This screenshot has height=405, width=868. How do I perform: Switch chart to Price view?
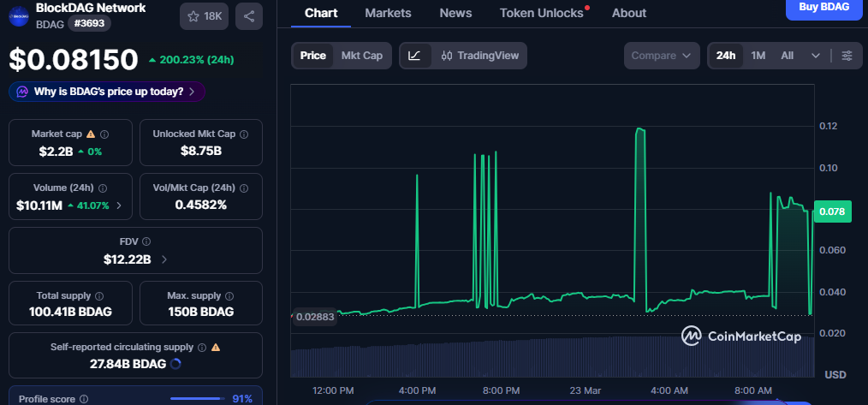(x=312, y=56)
